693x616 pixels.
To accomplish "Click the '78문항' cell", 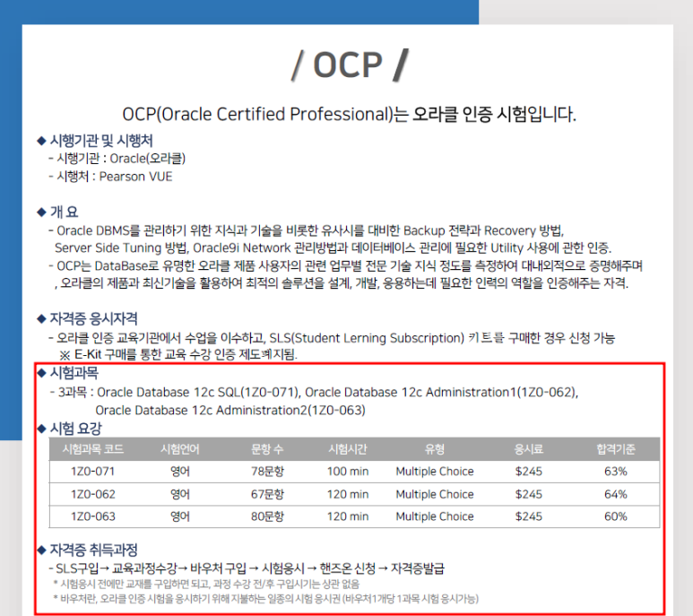I will (x=267, y=472).
